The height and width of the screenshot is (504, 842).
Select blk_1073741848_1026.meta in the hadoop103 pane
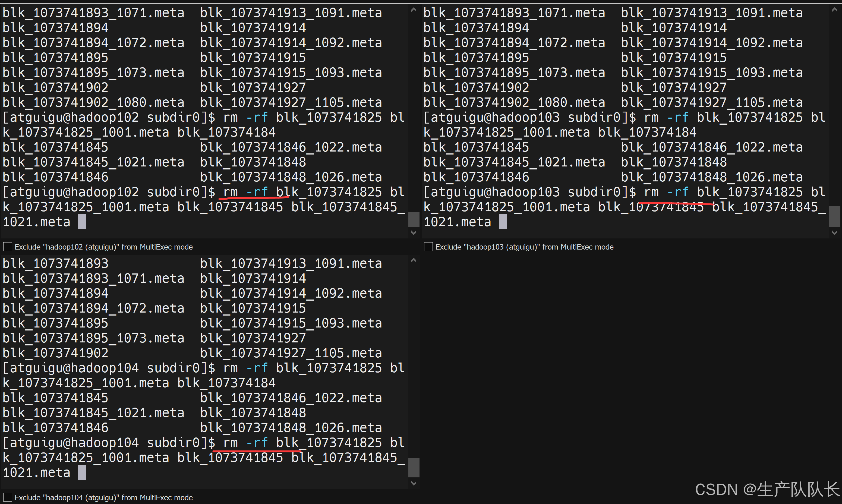coord(712,177)
